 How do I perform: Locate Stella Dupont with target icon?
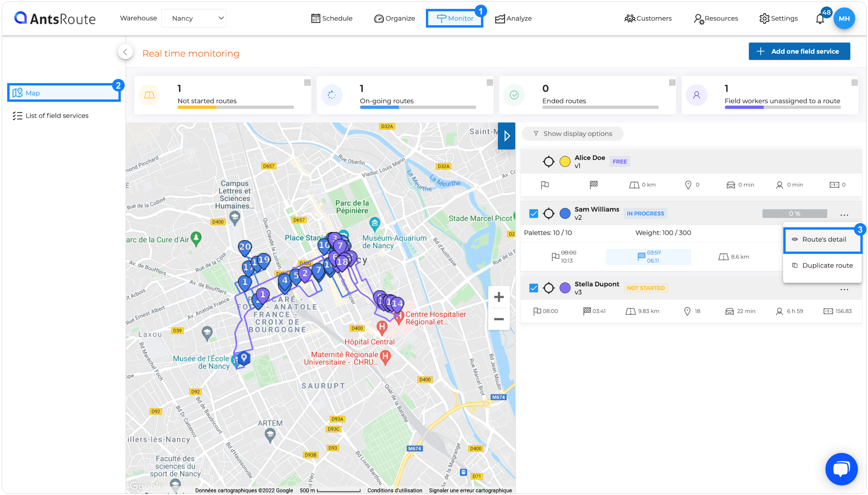click(x=548, y=288)
